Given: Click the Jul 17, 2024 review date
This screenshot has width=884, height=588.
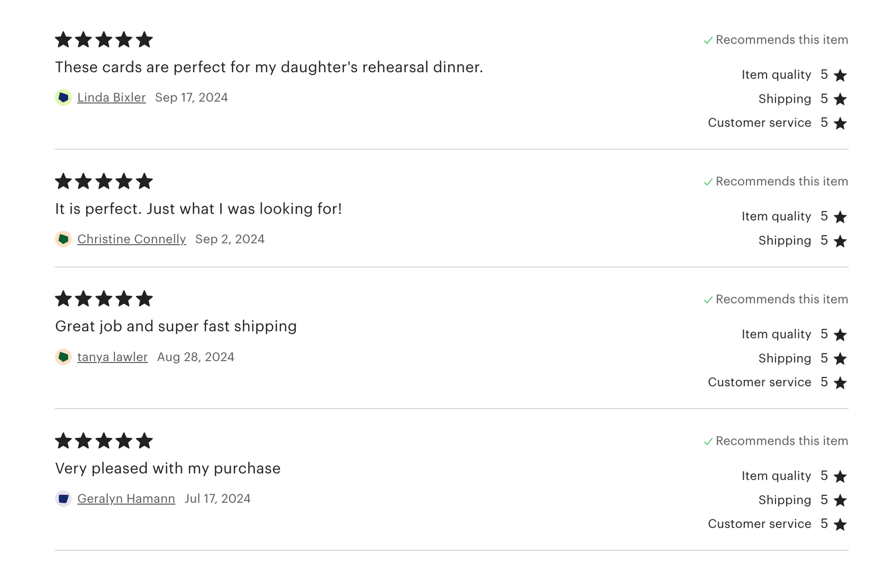Looking at the screenshot, I should click(x=218, y=499).
